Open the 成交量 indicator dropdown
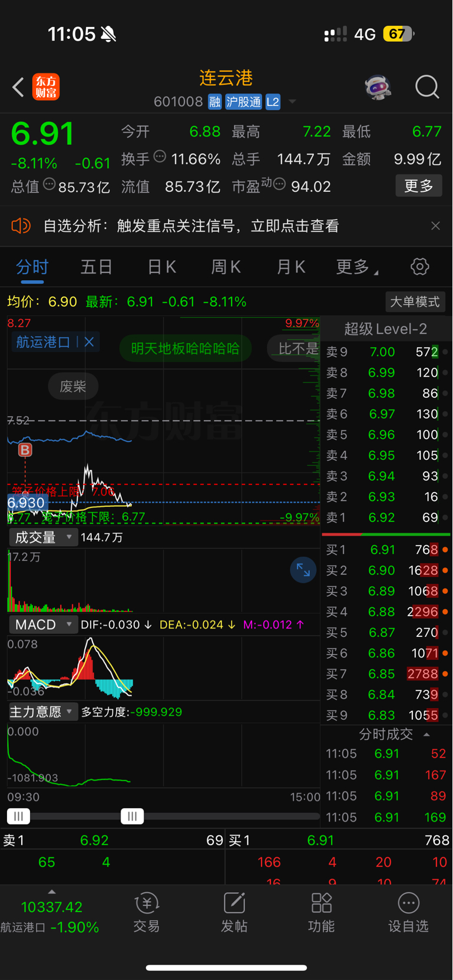This screenshot has width=453, height=980. [x=43, y=537]
